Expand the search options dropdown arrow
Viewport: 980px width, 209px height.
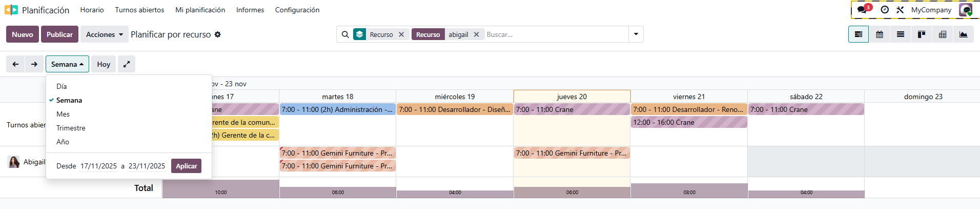point(636,34)
